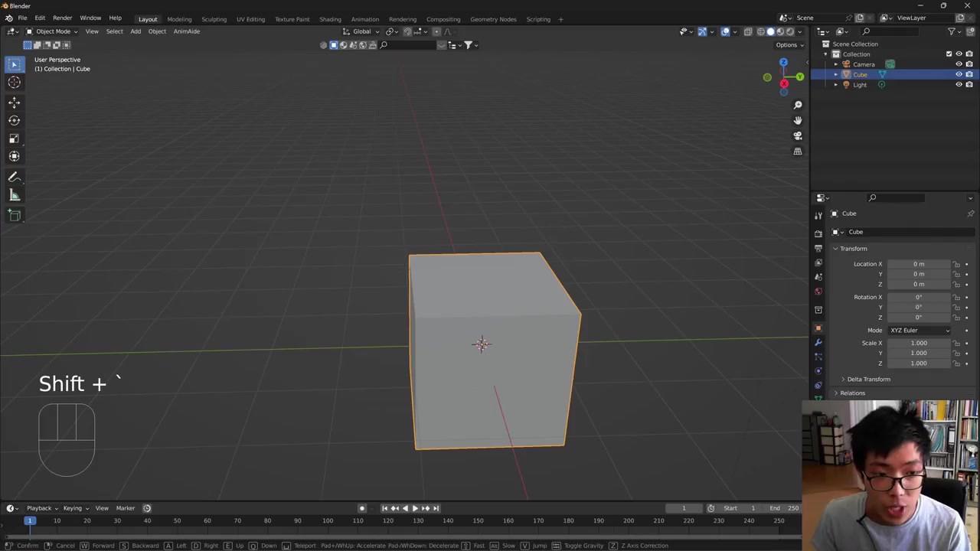Click the Scale X value field
The height and width of the screenshot is (551, 980).
tap(918, 343)
